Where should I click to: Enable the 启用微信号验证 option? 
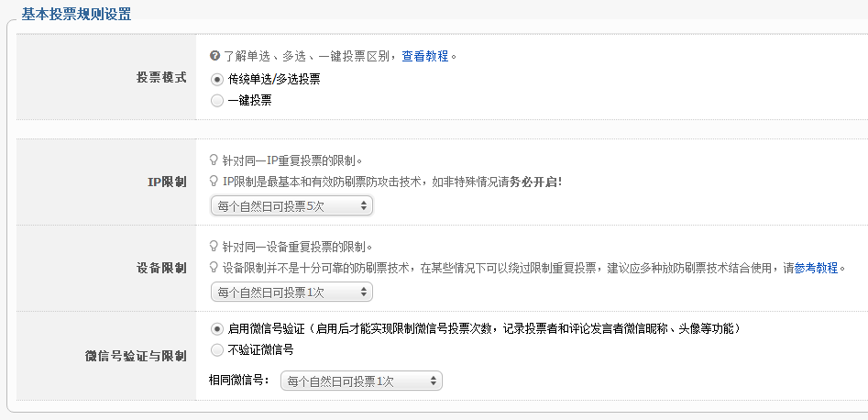click(217, 328)
